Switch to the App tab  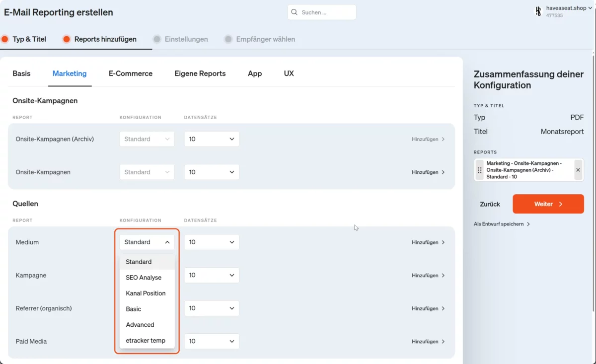tap(255, 73)
